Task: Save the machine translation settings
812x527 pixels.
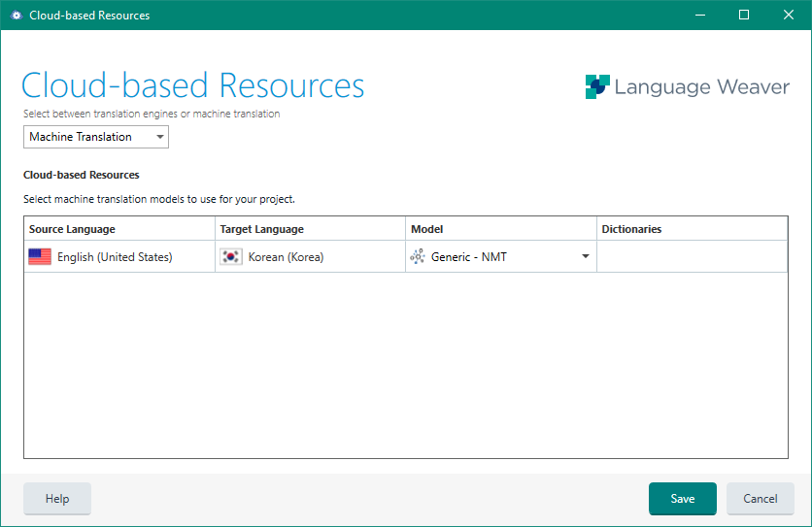Action: coord(682,499)
